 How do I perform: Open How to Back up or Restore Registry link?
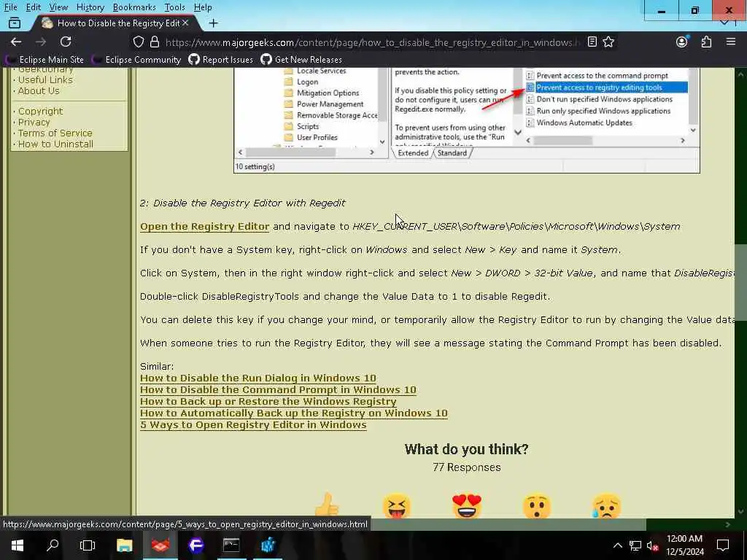point(268,402)
